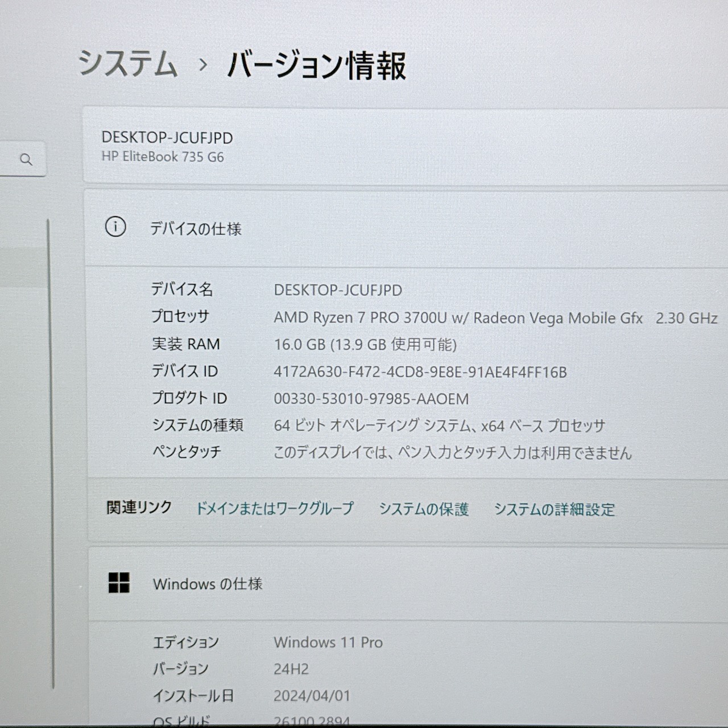This screenshot has width=728, height=728.
Task: Collapse the デバイスの仕様 details list
Action: click(196, 229)
